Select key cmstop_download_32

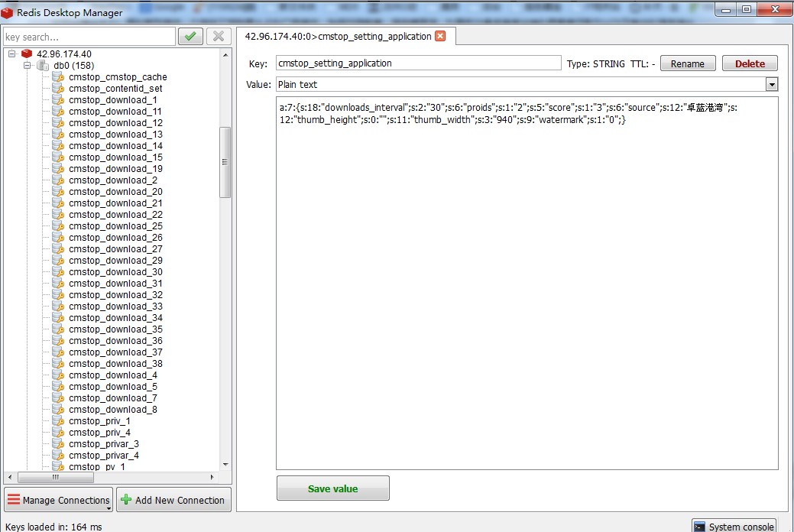115,295
